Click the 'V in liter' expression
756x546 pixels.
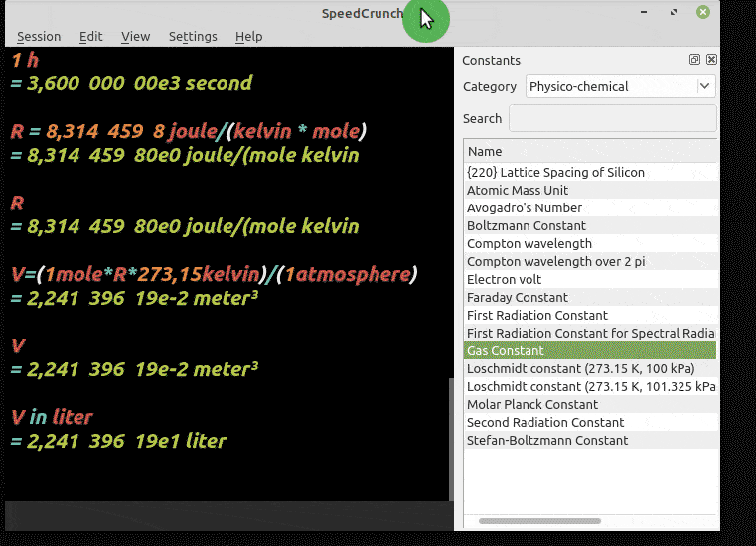click(x=51, y=417)
